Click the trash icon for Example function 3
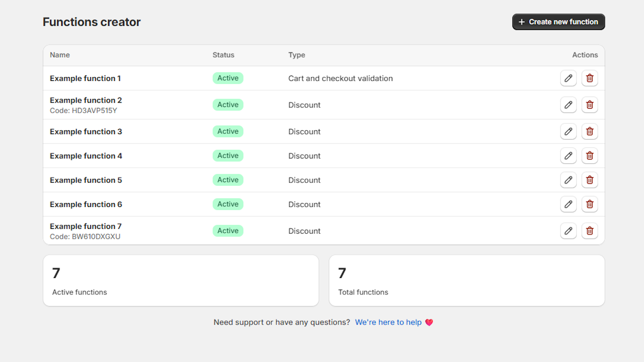Viewport: 644px width, 362px height. [590, 131]
